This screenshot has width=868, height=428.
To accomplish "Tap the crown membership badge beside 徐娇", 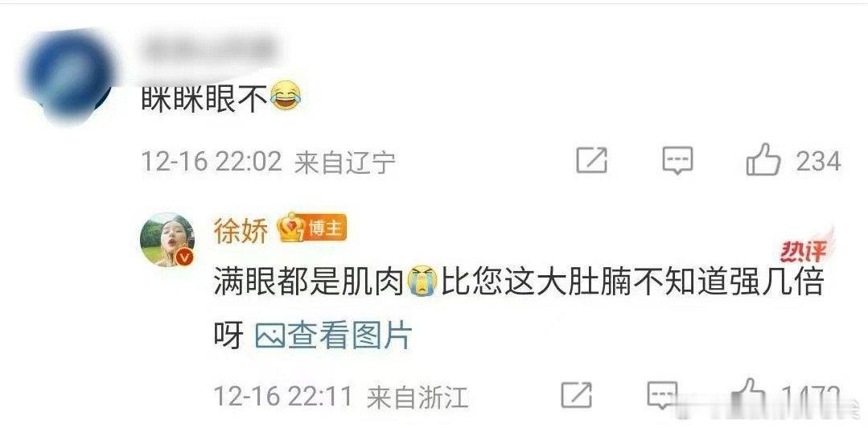I will tap(290, 227).
